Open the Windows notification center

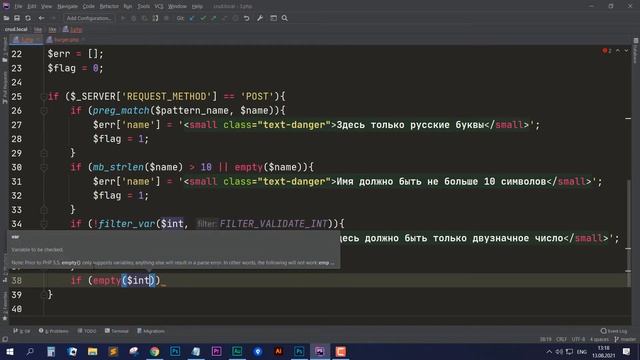tap(627, 352)
